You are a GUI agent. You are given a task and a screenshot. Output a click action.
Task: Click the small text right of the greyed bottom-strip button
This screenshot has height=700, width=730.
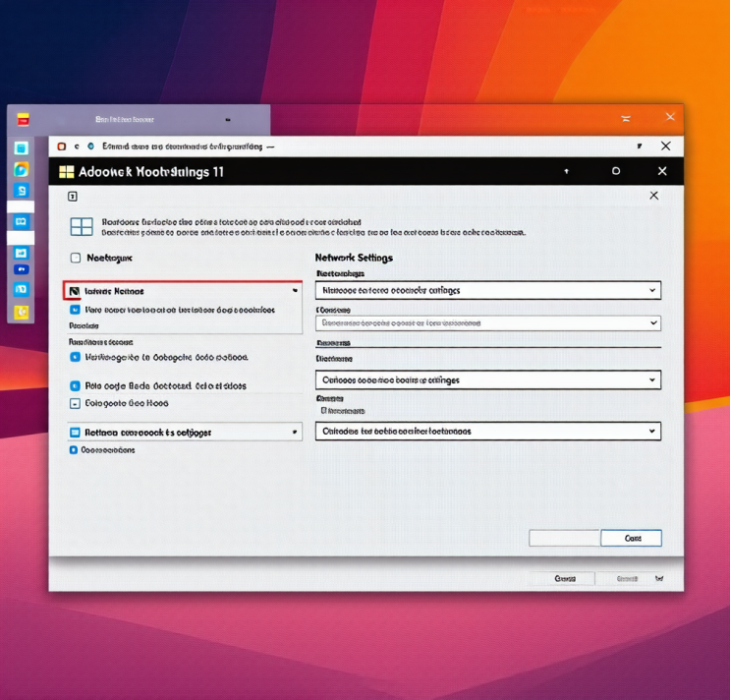pyautogui.click(x=659, y=578)
